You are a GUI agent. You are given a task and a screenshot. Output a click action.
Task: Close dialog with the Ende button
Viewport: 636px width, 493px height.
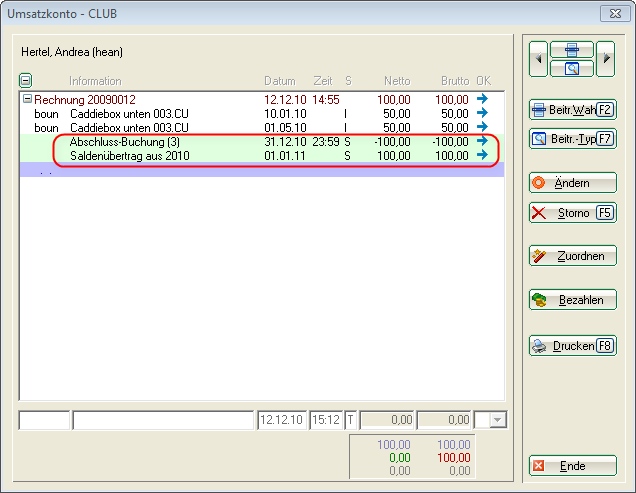pos(572,466)
